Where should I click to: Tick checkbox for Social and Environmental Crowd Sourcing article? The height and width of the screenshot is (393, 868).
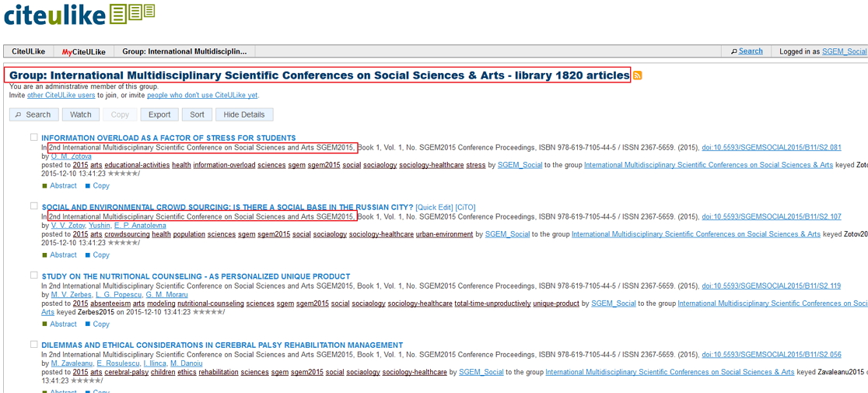(x=33, y=206)
